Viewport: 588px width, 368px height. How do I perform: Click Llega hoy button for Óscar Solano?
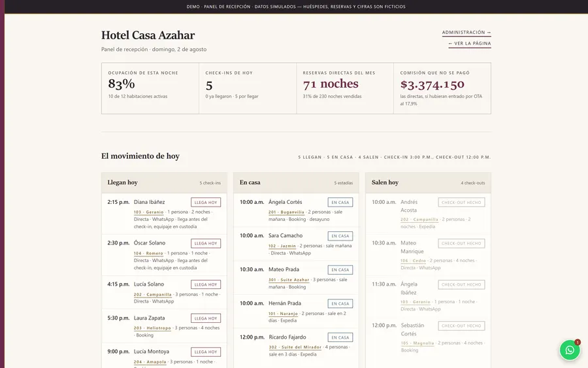tap(206, 243)
